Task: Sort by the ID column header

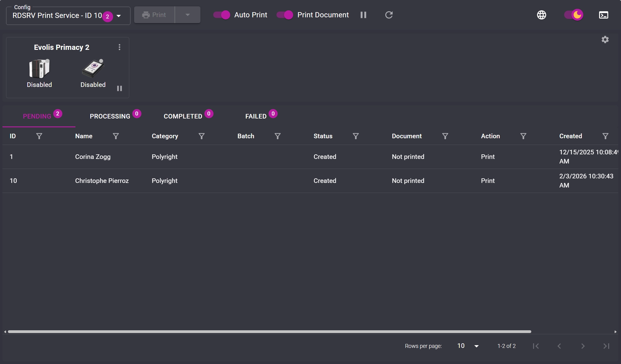Action: 13,136
